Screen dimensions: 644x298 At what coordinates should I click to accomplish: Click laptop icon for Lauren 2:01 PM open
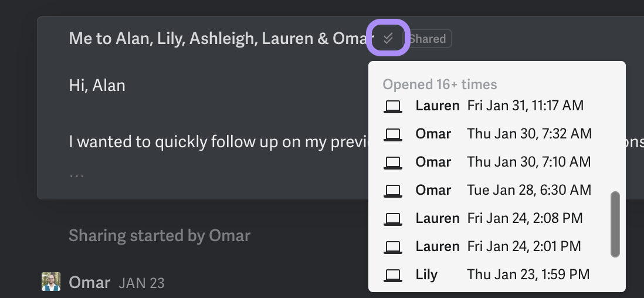(392, 247)
